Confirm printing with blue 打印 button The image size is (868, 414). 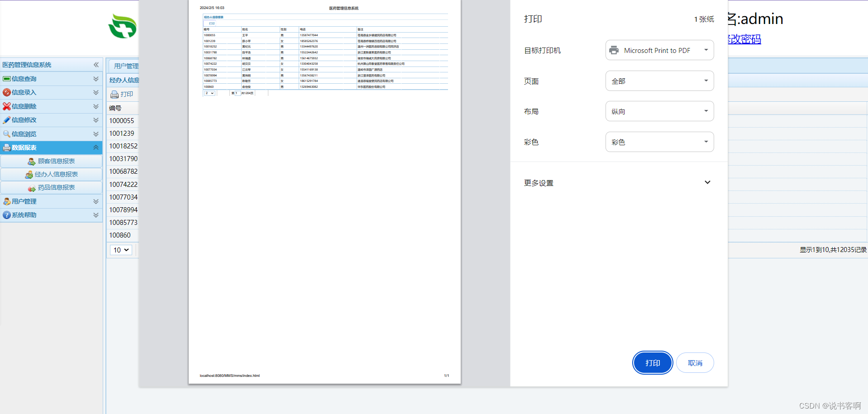click(x=653, y=363)
